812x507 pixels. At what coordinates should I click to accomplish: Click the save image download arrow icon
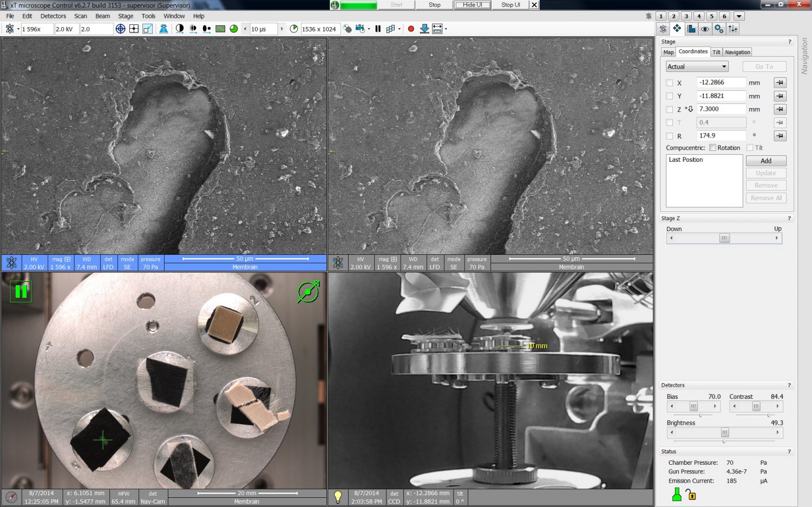coord(424,29)
